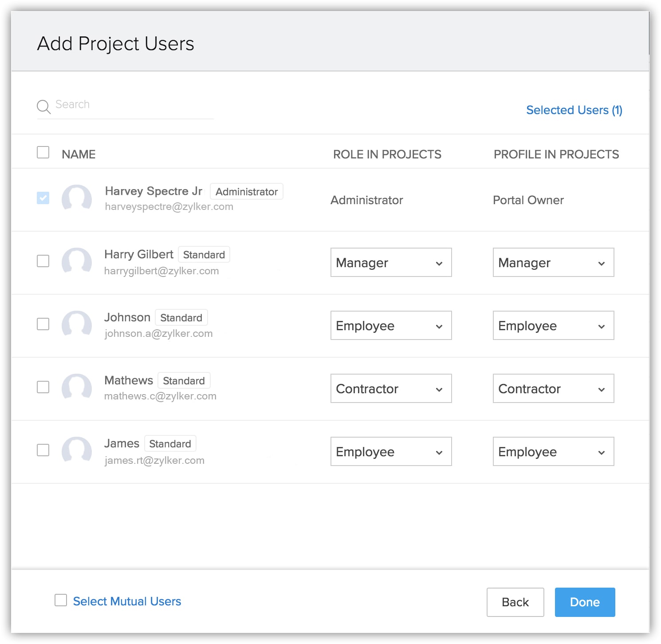
Task: Open Mathews' Contractor role dropdown
Action: (x=391, y=388)
